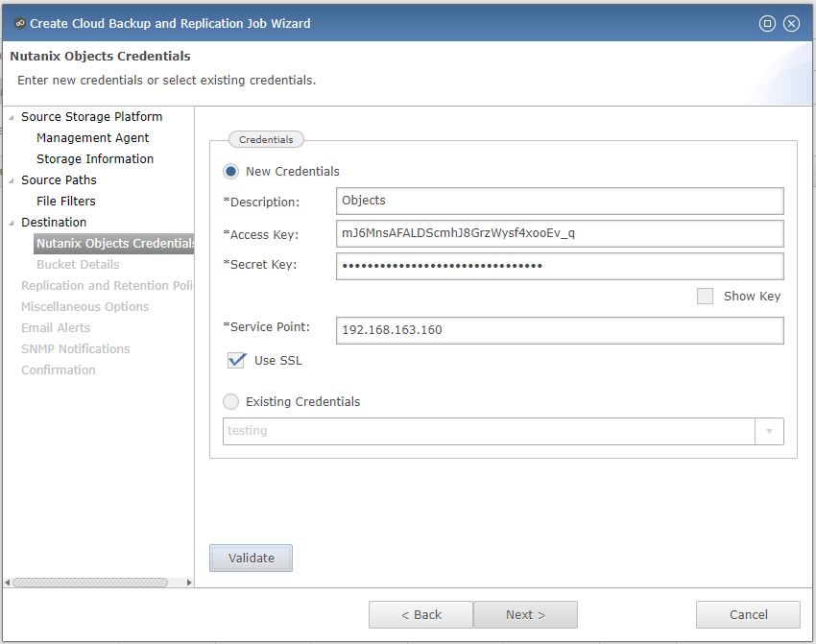Select the Source Paths label
816x644 pixels.
[x=59, y=180]
